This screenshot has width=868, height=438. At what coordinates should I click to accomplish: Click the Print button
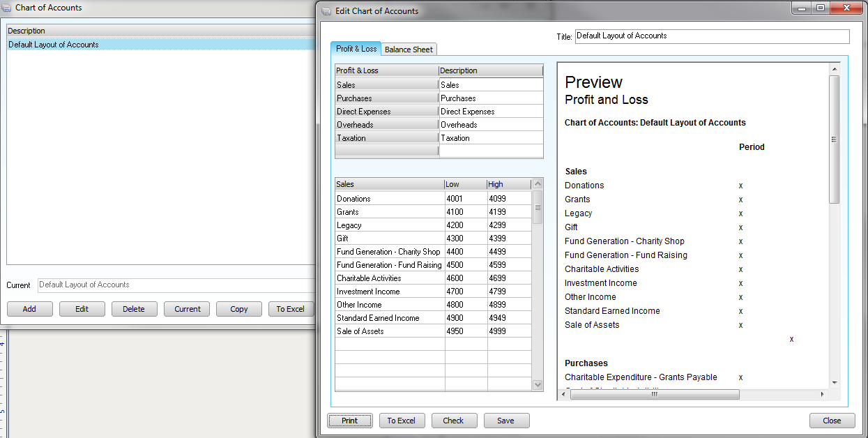[x=350, y=421]
